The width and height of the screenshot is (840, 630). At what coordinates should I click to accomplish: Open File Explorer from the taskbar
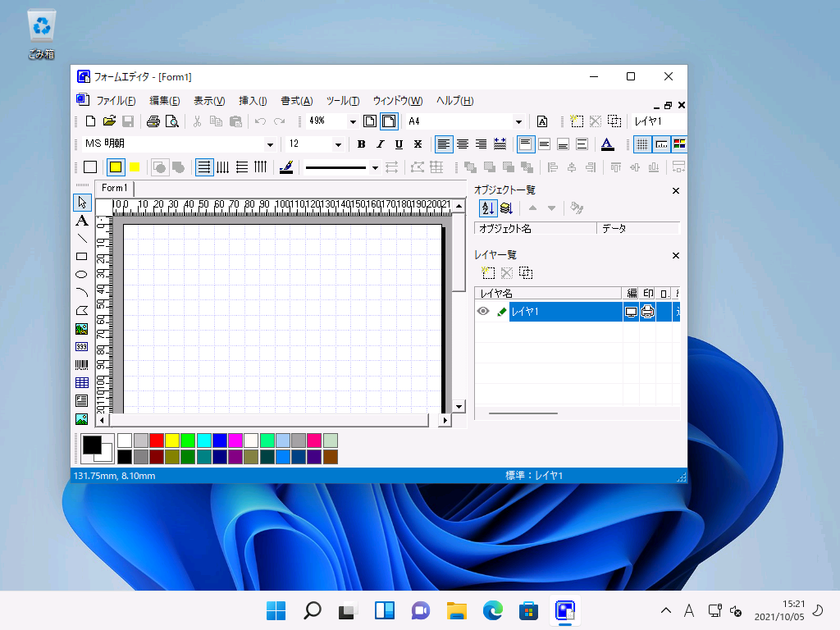click(456, 610)
